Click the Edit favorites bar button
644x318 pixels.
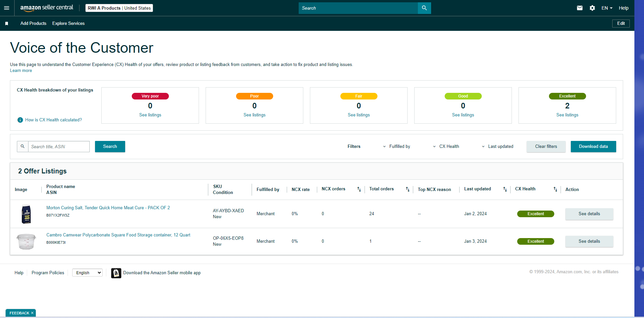coord(621,24)
